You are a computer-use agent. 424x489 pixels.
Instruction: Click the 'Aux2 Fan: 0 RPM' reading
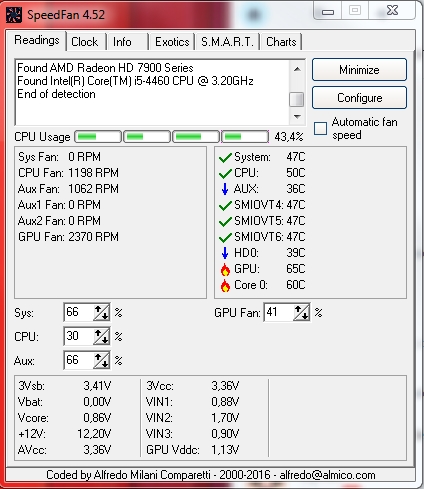59,221
